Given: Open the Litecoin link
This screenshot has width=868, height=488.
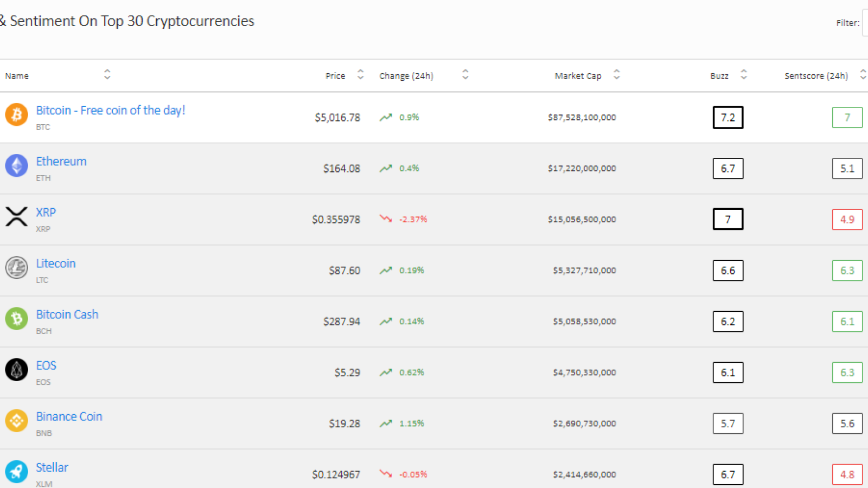Looking at the screenshot, I should tap(56, 263).
